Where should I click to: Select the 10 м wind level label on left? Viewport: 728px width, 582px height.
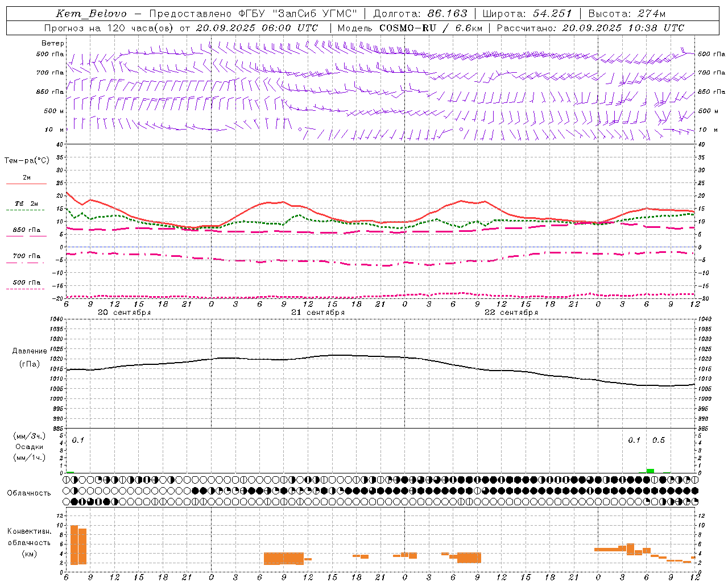coord(55,130)
